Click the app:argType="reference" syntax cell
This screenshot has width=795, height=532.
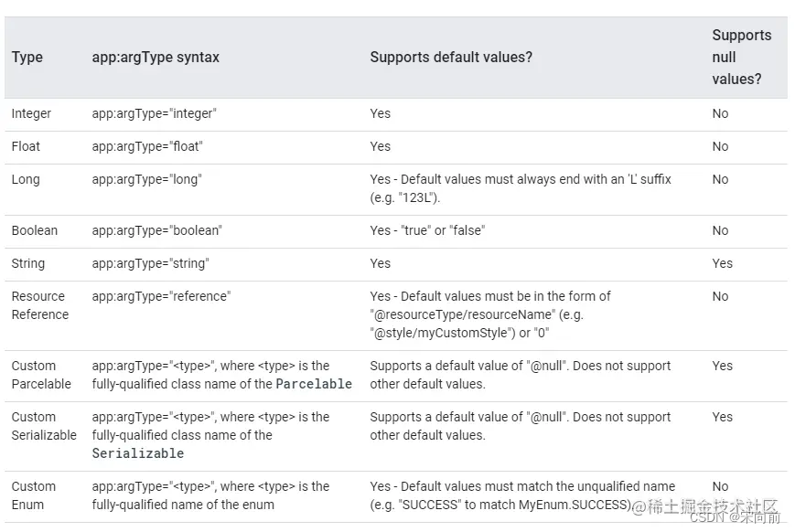click(161, 296)
